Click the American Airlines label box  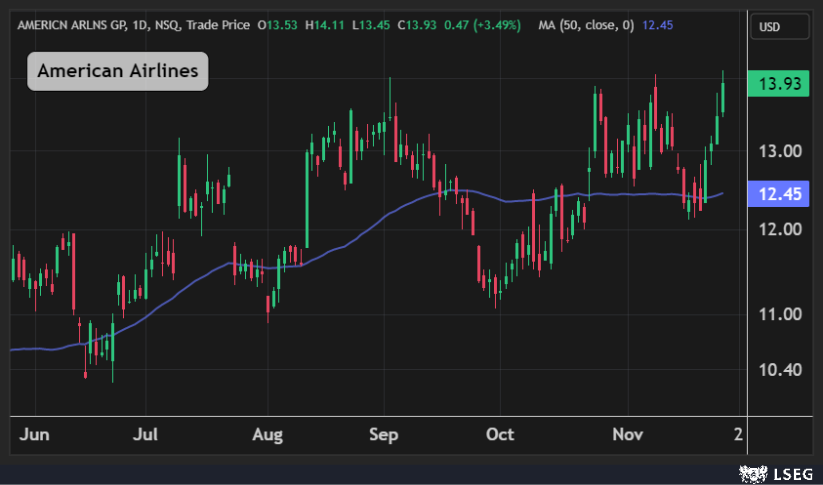click(x=118, y=71)
